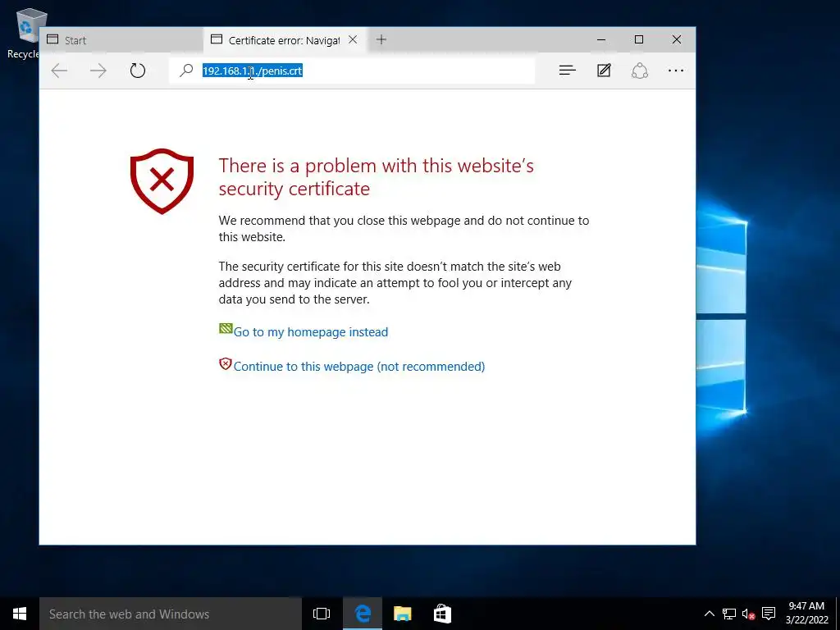Click the Edge icon in taskbar

[363, 614]
